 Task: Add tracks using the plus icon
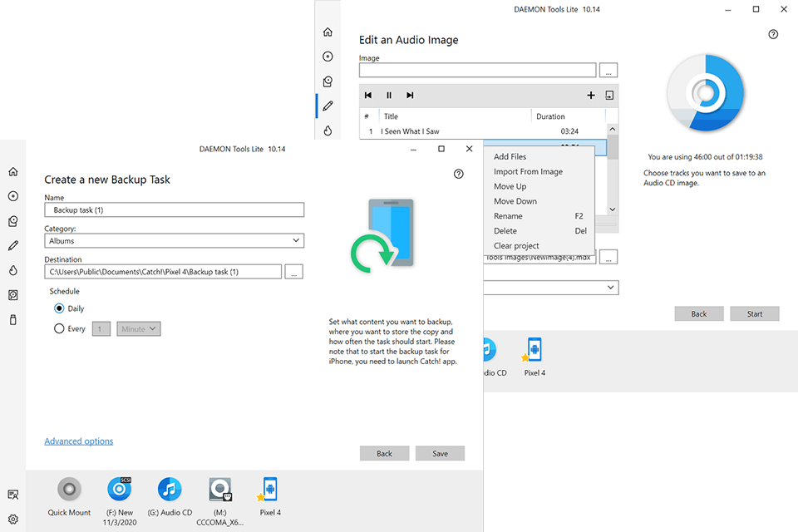click(591, 96)
